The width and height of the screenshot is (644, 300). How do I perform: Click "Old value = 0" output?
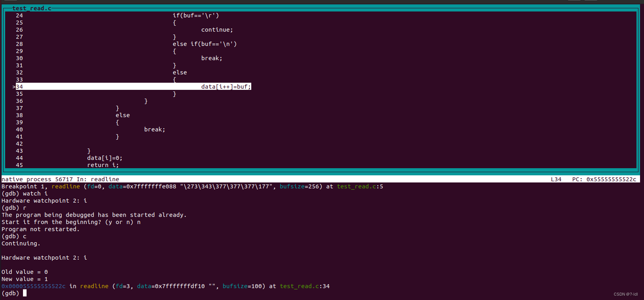tap(25, 272)
